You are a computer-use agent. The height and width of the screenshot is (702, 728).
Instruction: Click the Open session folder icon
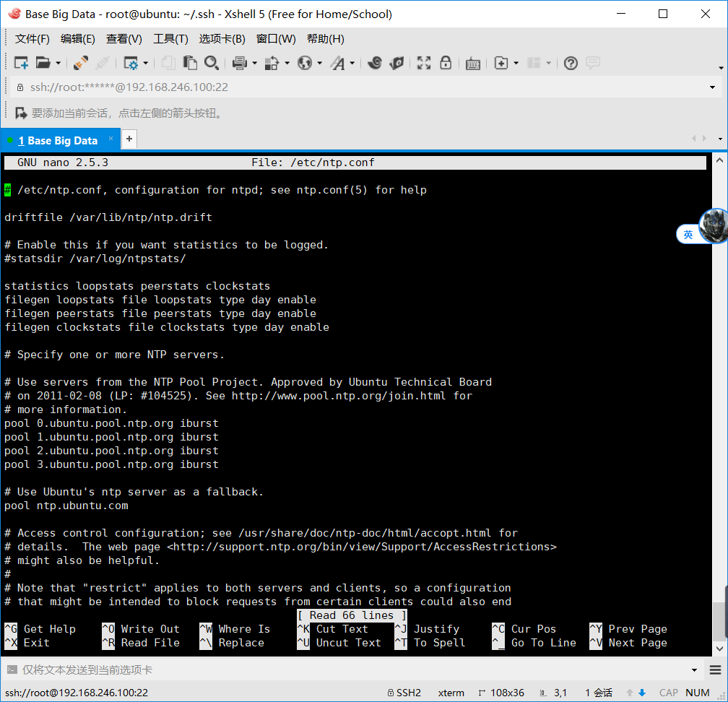coord(43,63)
